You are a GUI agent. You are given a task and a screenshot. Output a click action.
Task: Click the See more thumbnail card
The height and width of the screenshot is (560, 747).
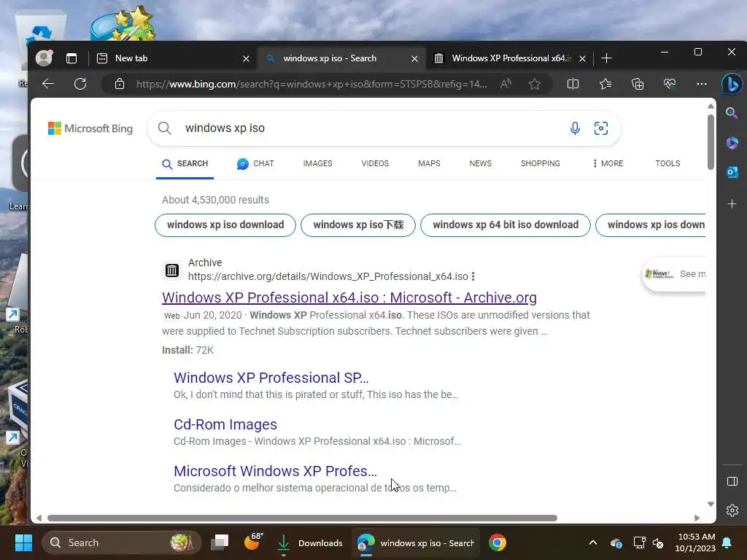(x=675, y=274)
